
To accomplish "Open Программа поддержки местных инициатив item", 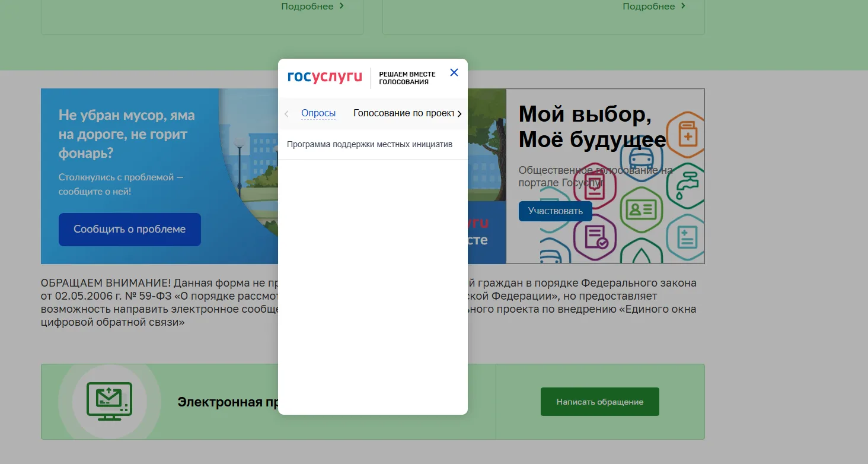I will pyautogui.click(x=372, y=145).
